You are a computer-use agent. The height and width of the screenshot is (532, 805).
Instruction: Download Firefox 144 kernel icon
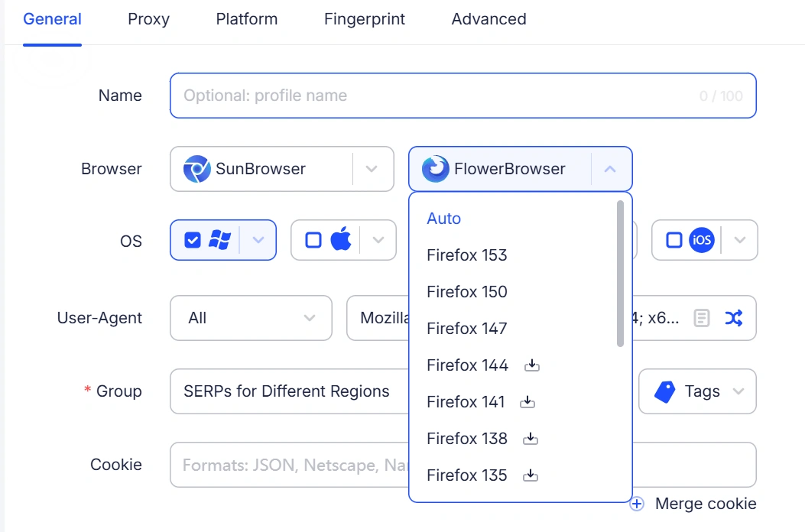pos(532,365)
